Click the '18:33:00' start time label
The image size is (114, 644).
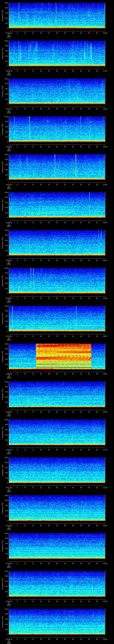(9, 184)
